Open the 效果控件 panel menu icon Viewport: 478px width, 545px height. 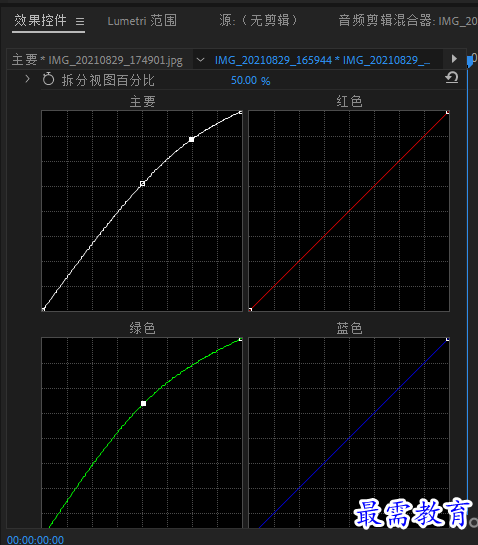click(x=80, y=22)
